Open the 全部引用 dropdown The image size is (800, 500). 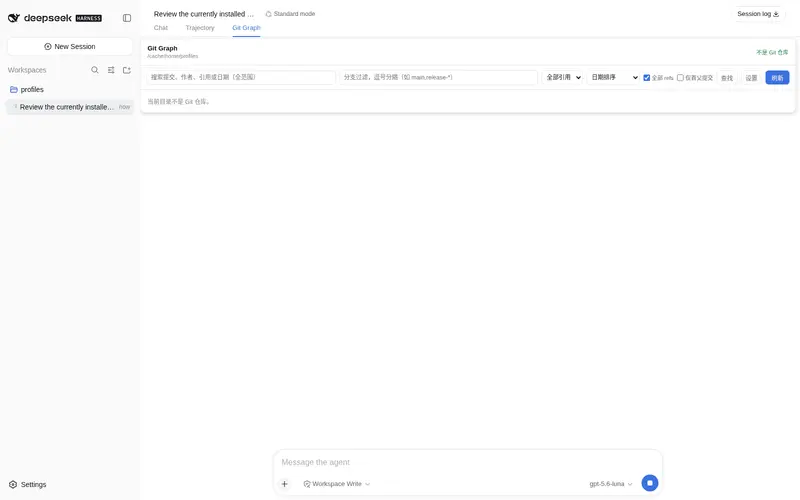click(x=563, y=77)
